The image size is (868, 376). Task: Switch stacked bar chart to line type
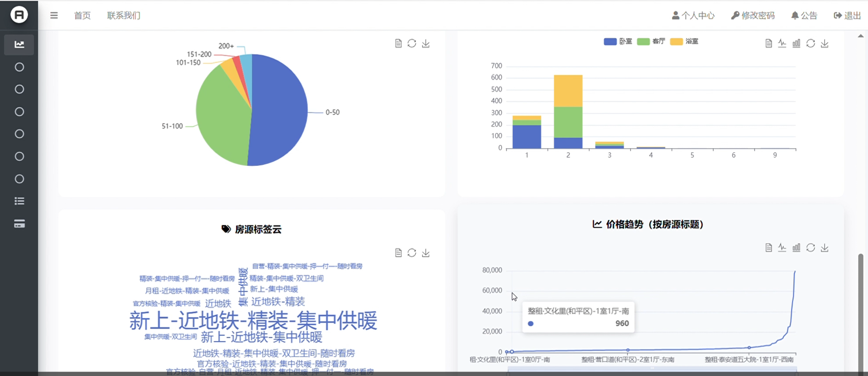[x=782, y=43]
